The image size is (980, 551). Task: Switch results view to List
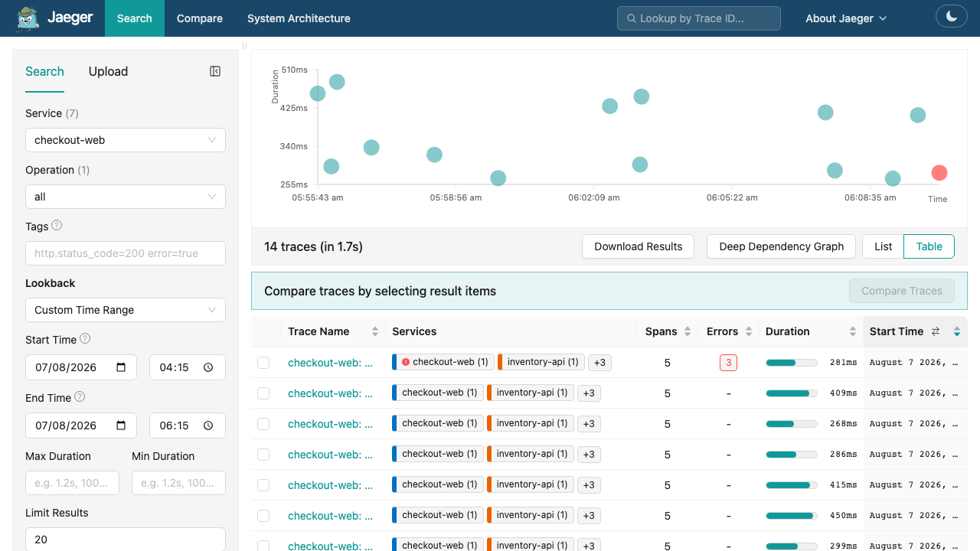884,246
